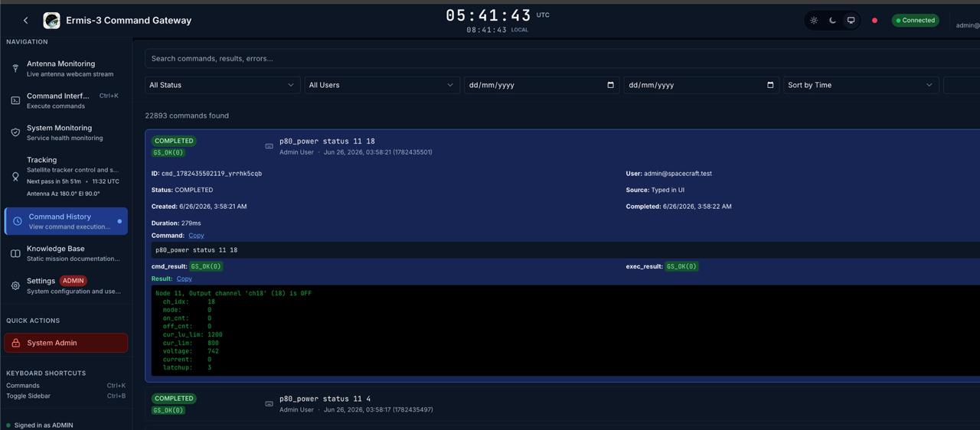
Task: Select system theme monitor icon
Action: [x=851, y=21]
